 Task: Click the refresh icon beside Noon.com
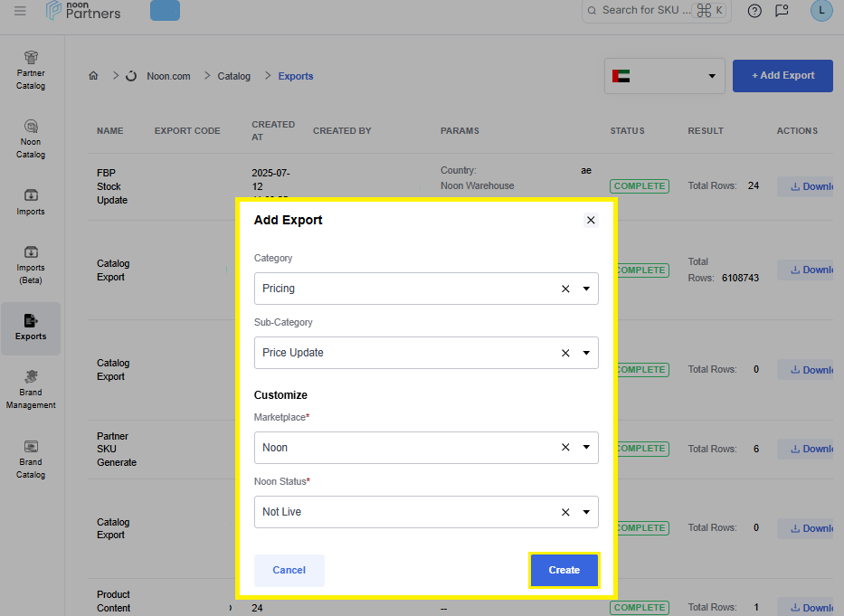pyautogui.click(x=131, y=76)
